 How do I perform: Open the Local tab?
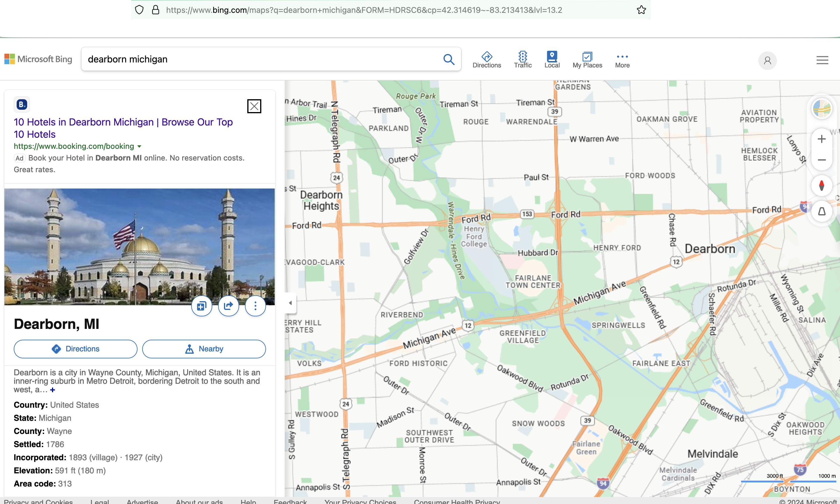tap(552, 60)
